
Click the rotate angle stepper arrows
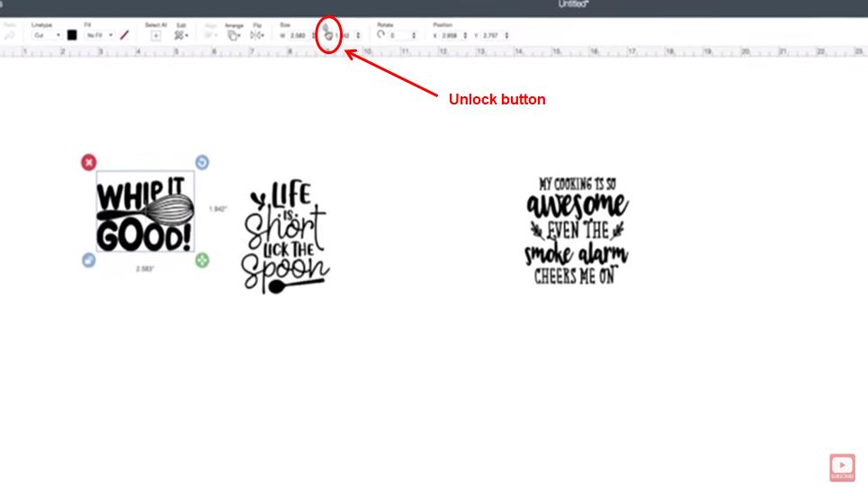click(x=414, y=35)
